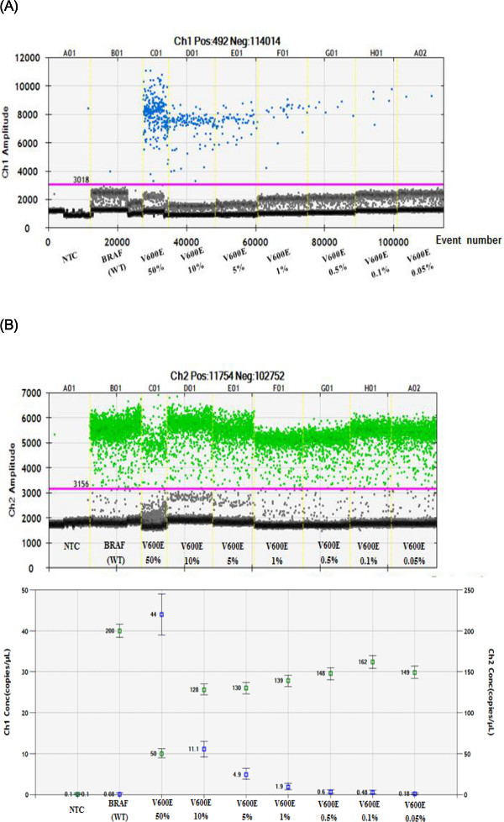The width and height of the screenshot is (504, 822).
Task: Click the blue marker labeled 11.1
Action: 204,749
